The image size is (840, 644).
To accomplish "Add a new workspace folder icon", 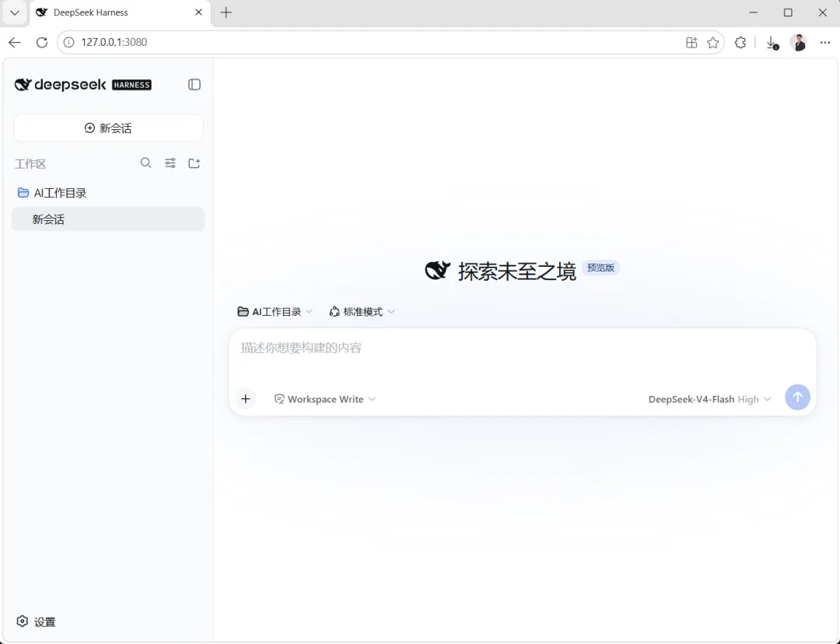I will [x=194, y=163].
